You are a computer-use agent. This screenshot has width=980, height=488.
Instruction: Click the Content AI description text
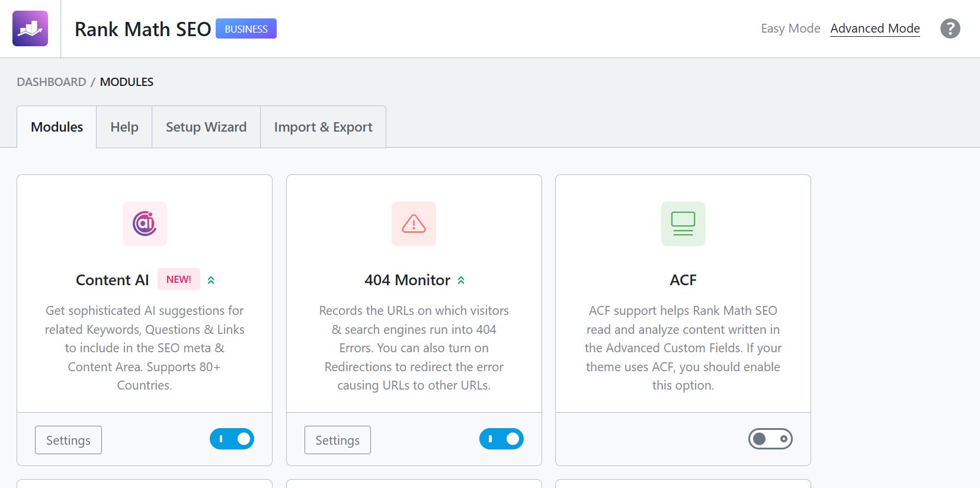[145, 348]
